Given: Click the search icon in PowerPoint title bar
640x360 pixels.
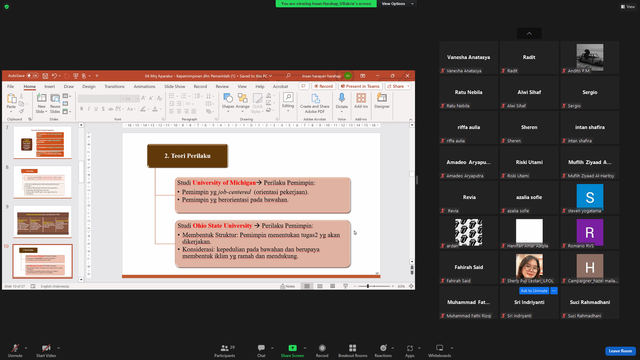Looking at the screenshot, I should click(x=288, y=76).
